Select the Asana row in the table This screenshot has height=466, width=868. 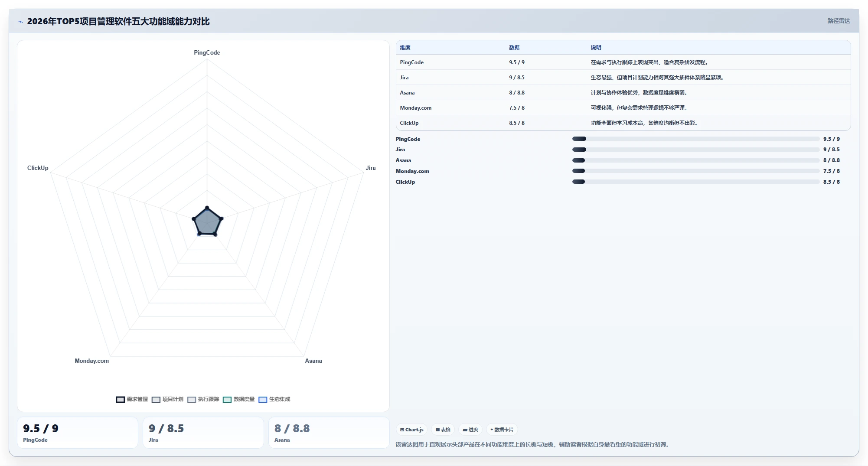tap(623, 93)
